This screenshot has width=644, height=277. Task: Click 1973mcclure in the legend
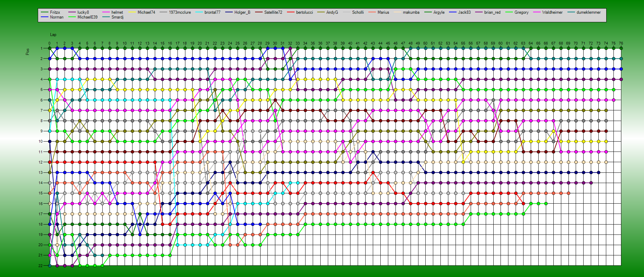pyautogui.click(x=180, y=12)
